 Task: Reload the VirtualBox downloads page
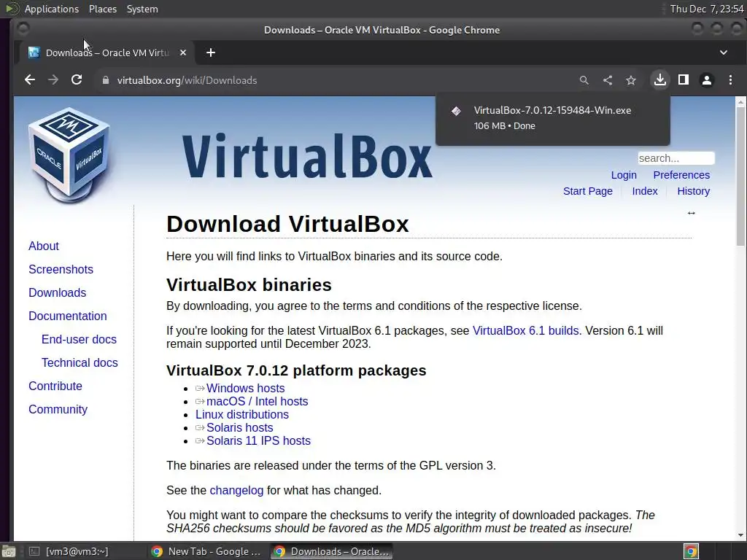tap(76, 80)
